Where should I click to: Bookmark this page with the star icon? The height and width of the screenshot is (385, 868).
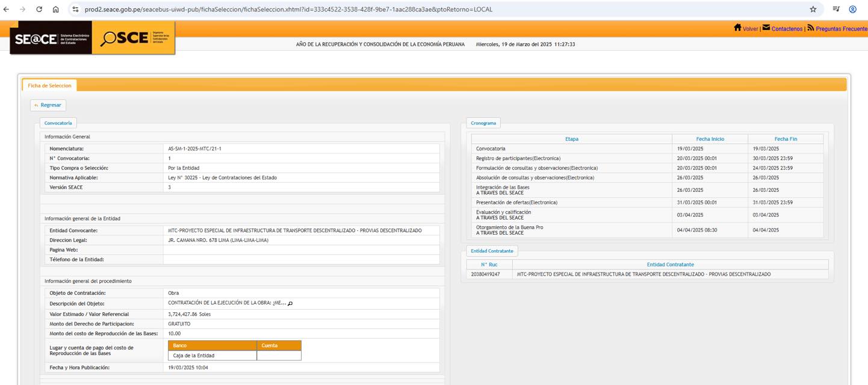tap(813, 9)
